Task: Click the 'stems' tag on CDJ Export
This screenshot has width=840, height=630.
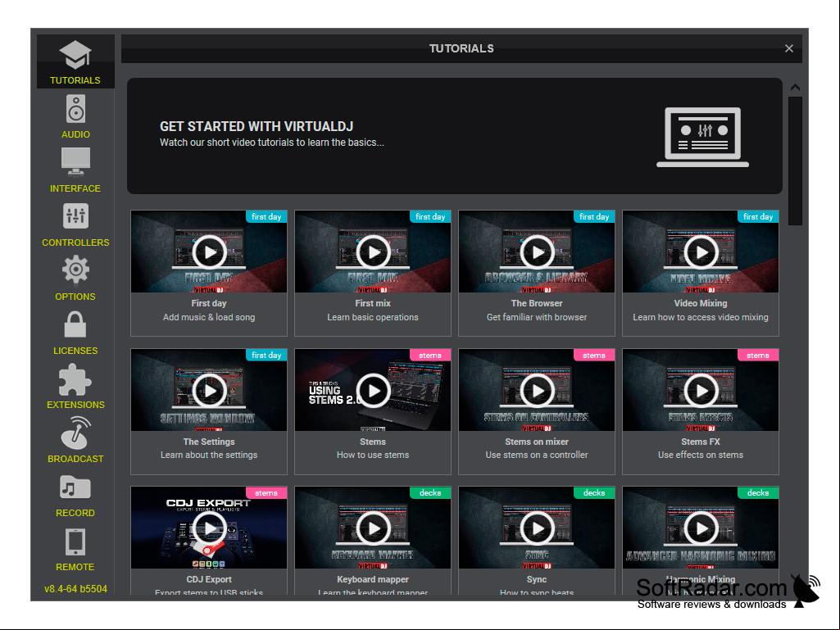Action: [x=266, y=493]
